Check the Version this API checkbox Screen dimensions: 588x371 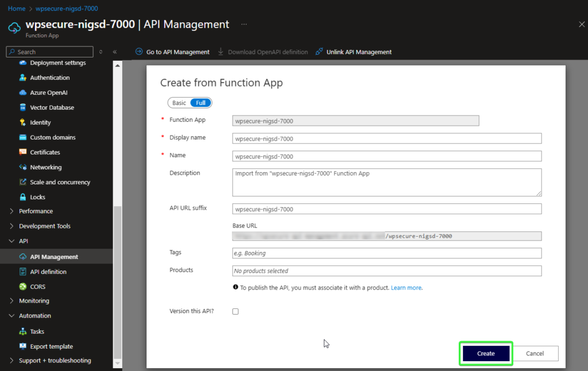235,311
